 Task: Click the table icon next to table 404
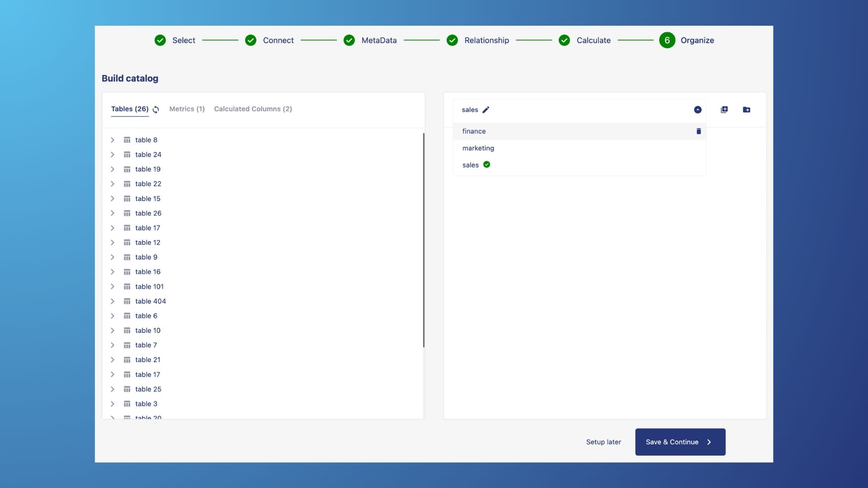pos(127,301)
